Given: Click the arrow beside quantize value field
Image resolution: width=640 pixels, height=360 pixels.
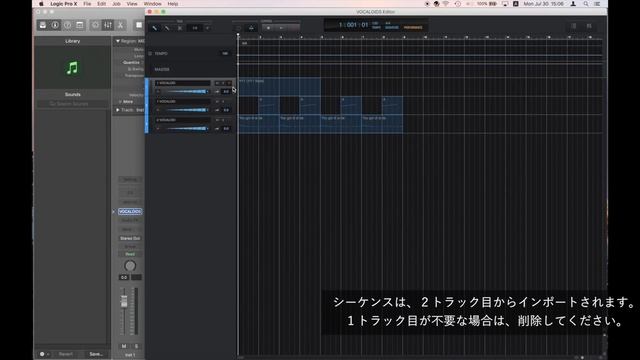Looking at the screenshot, I should (207, 28).
